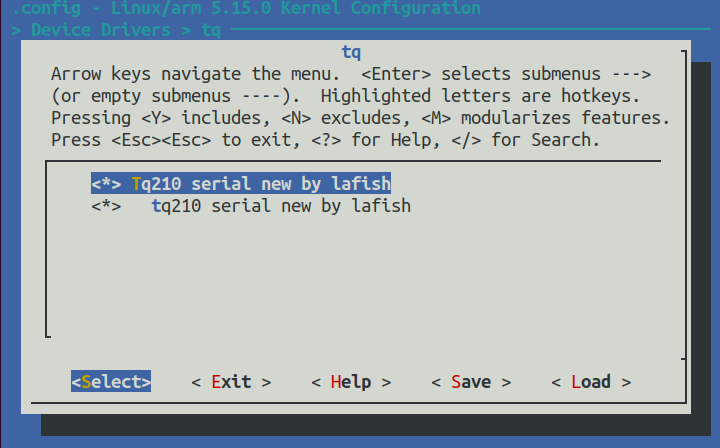720x448 pixels.
Task: Toggle the <*> marker of indented tq210 entry
Action: [x=106, y=206]
